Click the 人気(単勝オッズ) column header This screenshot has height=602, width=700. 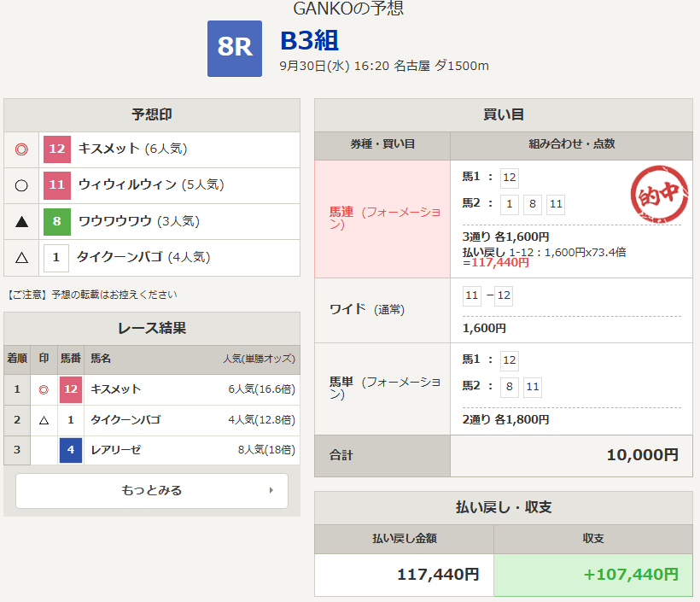pos(259,359)
